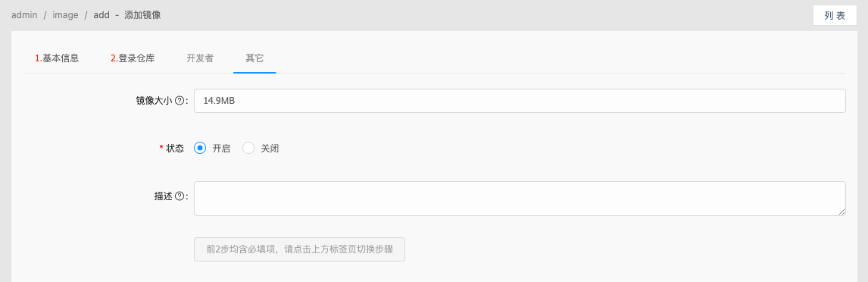Focus the 镜像大小 field showing 14.9MB
Image resolution: width=868 pixels, height=282 pixels.
click(x=520, y=101)
